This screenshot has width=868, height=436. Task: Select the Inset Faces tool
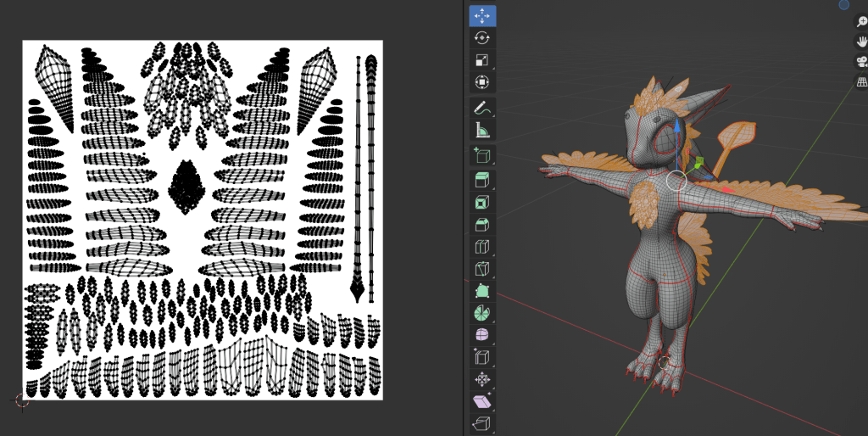[x=482, y=203]
